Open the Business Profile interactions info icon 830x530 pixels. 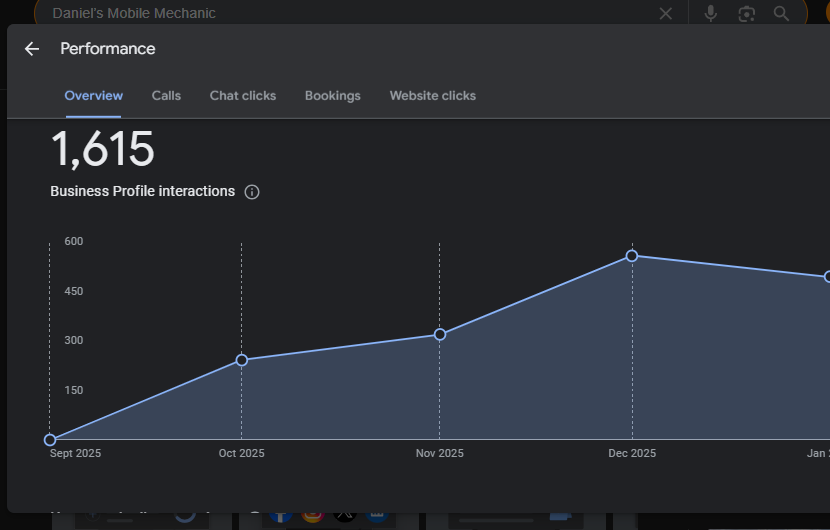252,192
